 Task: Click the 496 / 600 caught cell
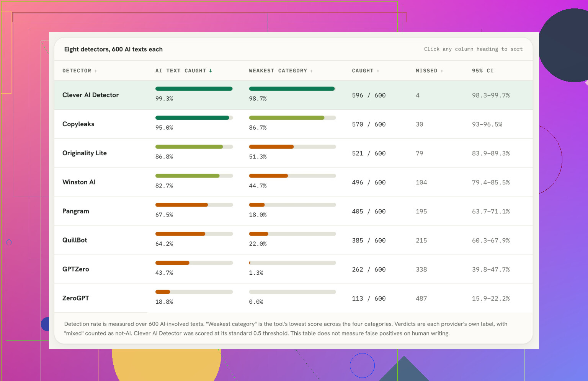tap(369, 182)
